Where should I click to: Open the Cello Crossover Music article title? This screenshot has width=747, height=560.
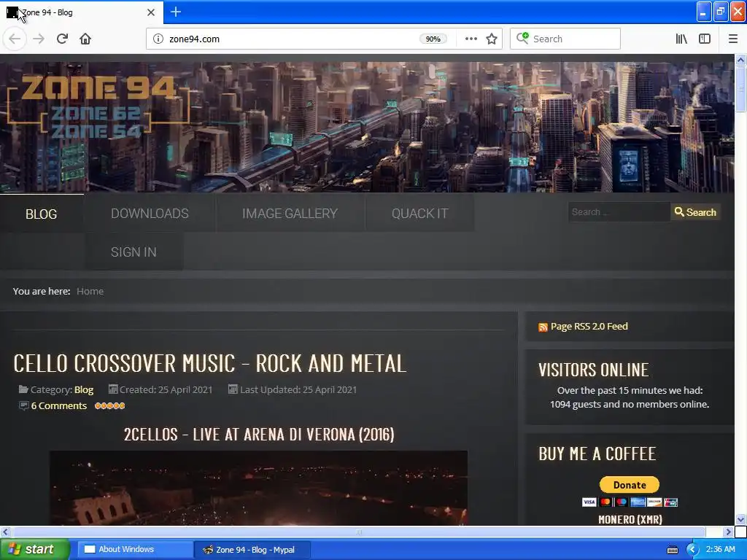point(209,363)
